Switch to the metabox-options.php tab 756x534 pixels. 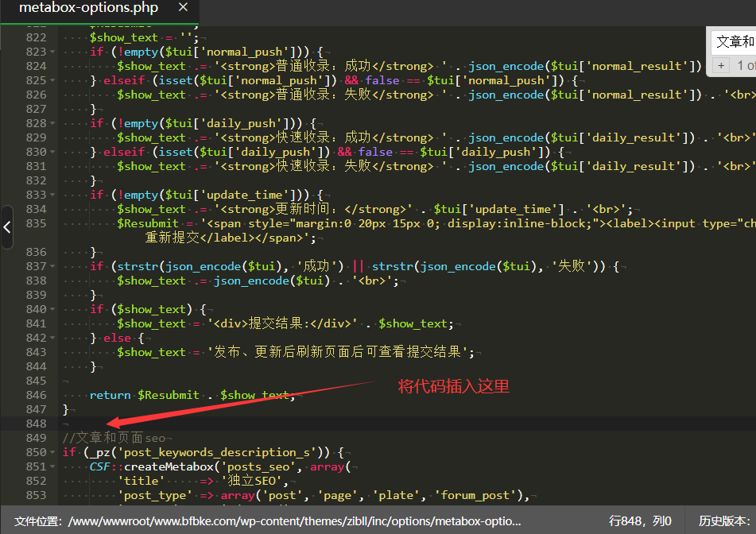pyautogui.click(x=88, y=8)
